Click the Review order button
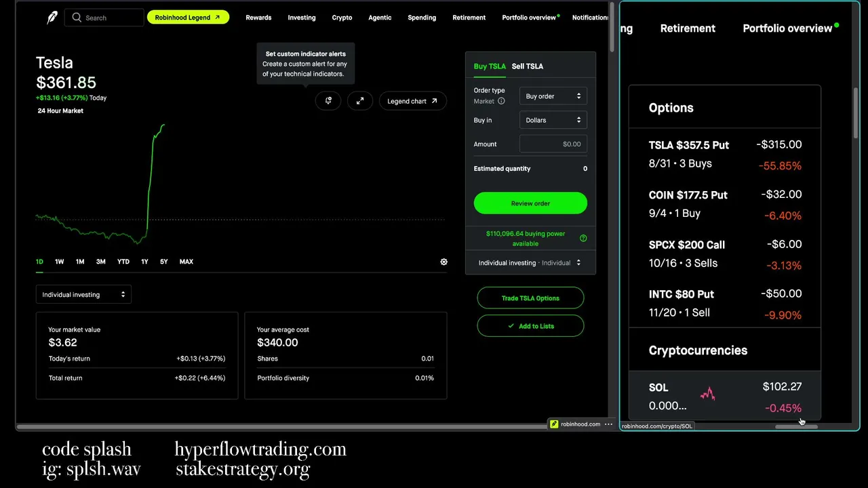This screenshot has height=488, width=868. click(530, 203)
